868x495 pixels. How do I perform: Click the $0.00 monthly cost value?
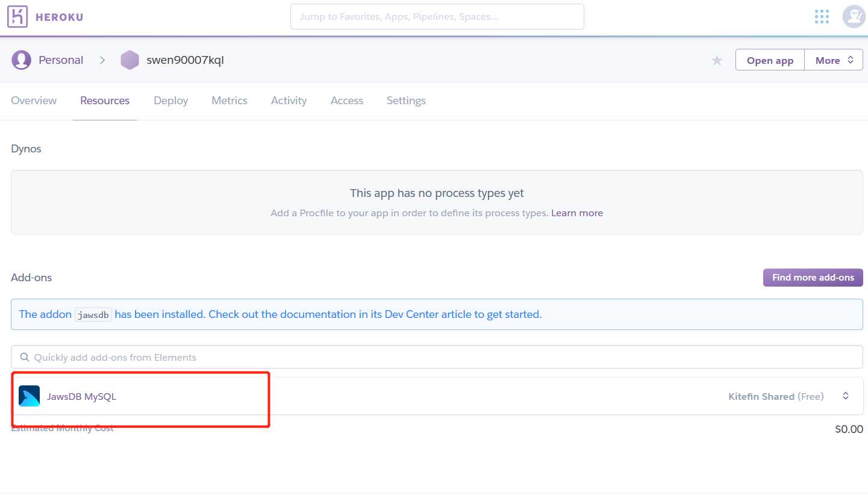849,429
